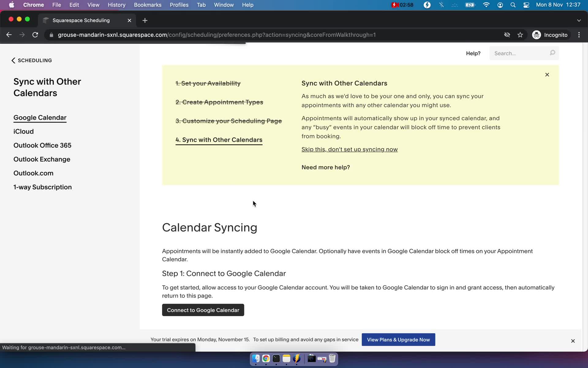Click the search magnifier icon in Search box
The image size is (588, 368).
tap(552, 53)
